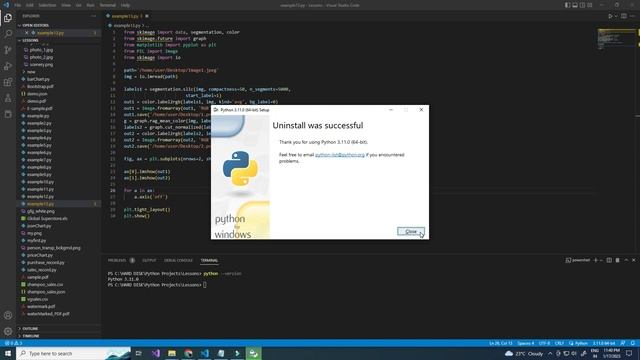Click Close in Python Setup dialog

click(411, 231)
